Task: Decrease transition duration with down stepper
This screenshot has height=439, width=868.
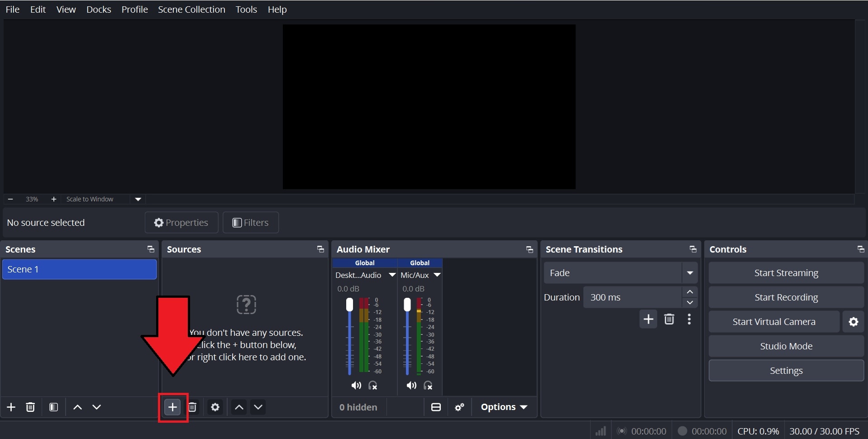Action: coord(690,303)
